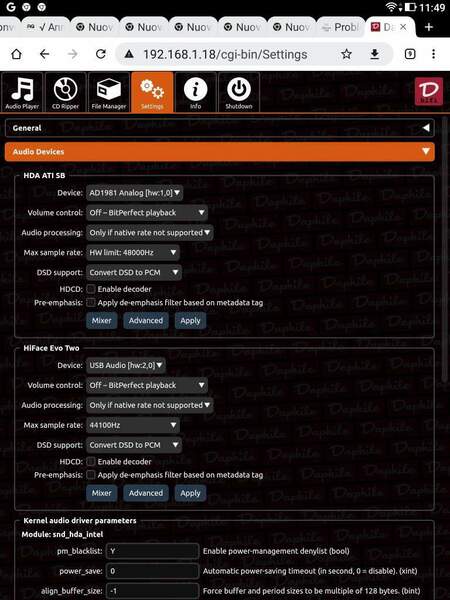
Task: Switch to the first 'Nuov' browser tab
Action: click(95, 27)
